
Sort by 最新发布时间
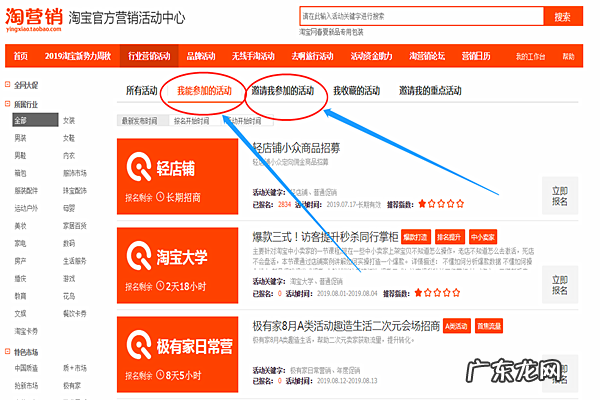pyautogui.click(x=143, y=121)
